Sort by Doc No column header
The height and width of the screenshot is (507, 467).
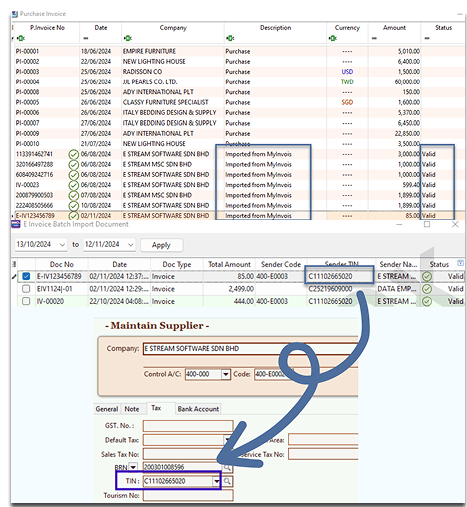click(62, 264)
